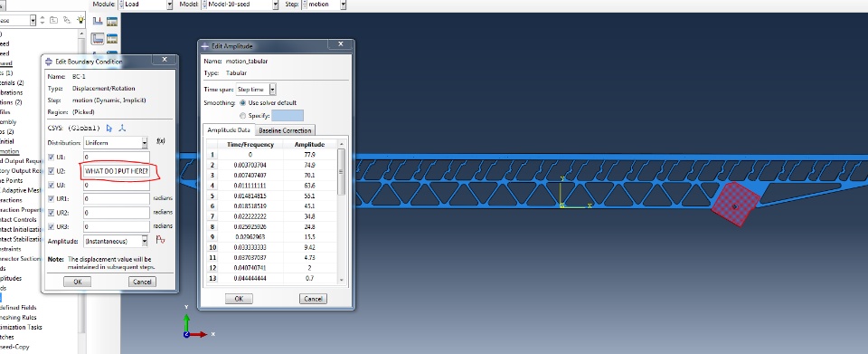This screenshot has height=354, width=868.
Task: Select the Use solver default radio button
Action: (x=242, y=103)
